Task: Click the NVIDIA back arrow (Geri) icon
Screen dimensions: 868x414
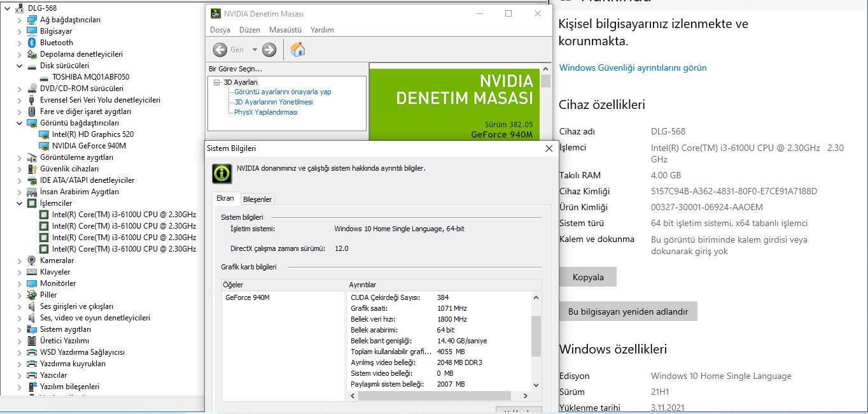Action: pyautogui.click(x=220, y=50)
